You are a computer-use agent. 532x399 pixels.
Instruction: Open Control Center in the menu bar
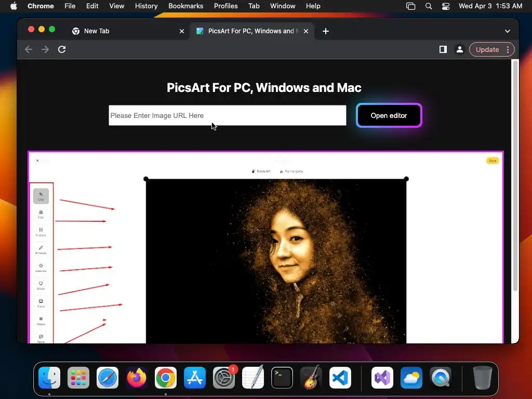click(x=445, y=6)
